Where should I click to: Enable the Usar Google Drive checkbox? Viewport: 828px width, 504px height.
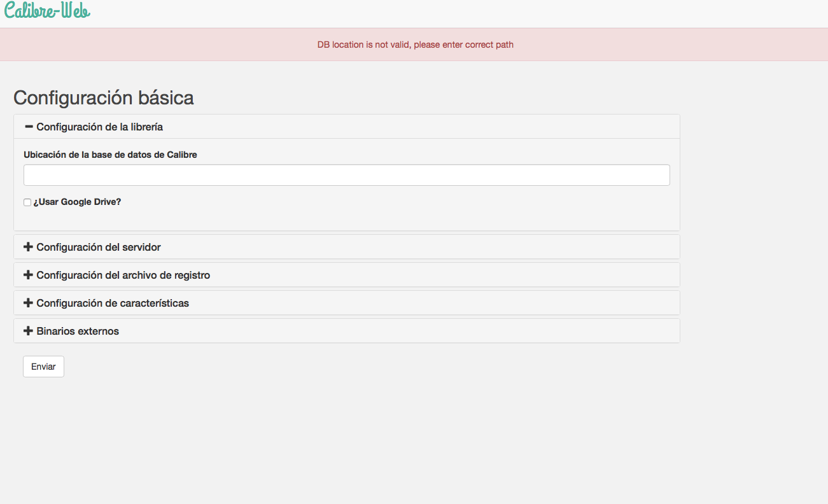point(27,202)
